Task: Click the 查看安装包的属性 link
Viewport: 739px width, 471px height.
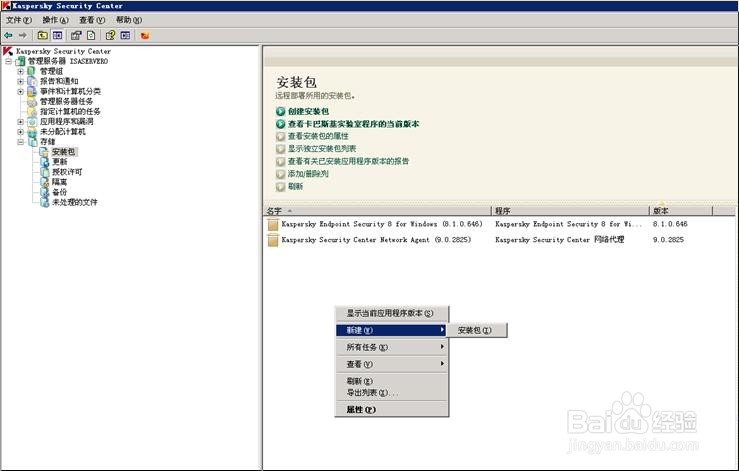Action: point(318,136)
